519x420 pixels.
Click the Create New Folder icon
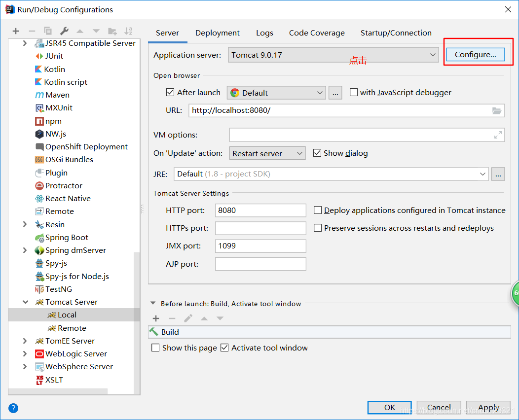tap(112, 31)
